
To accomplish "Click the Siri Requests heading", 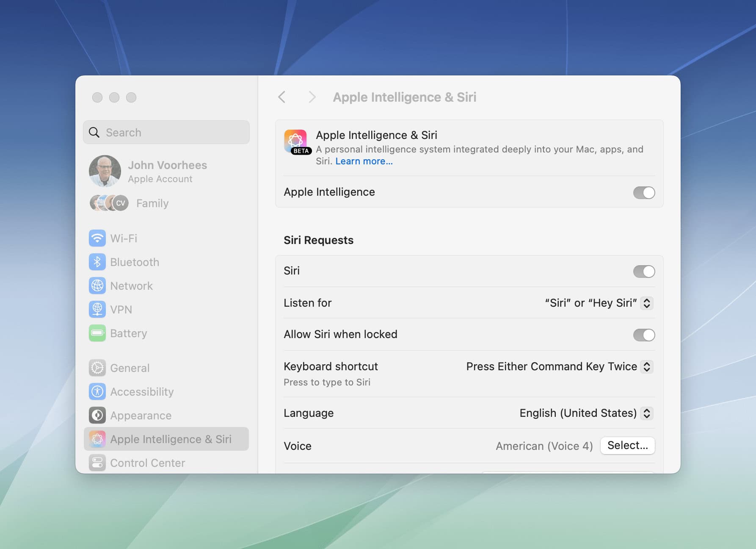I will (x=318, y=240).
